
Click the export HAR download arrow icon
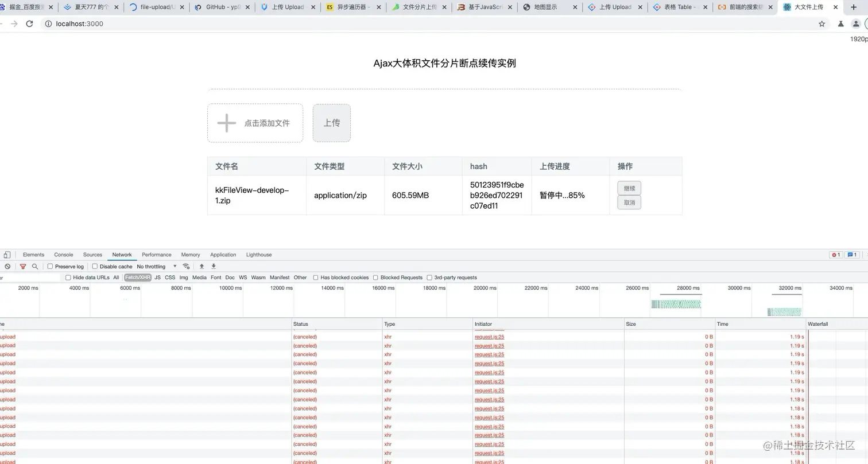214,267
